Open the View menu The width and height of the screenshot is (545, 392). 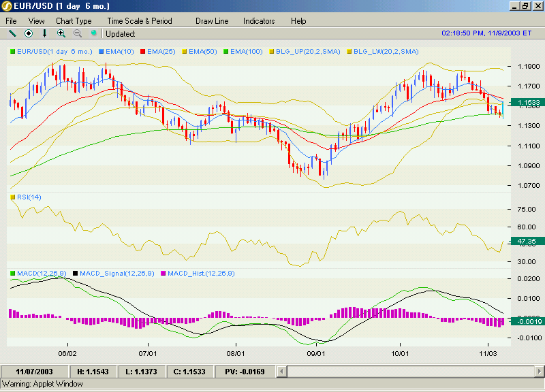(x=36, y=21)
